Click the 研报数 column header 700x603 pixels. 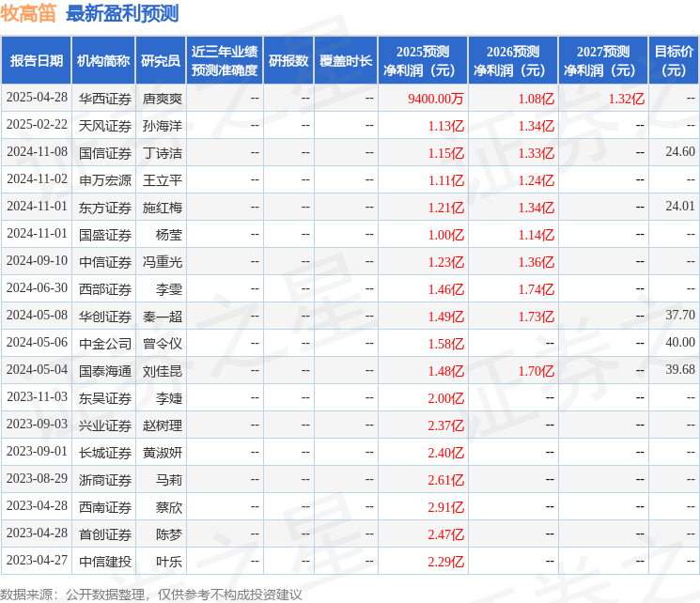pos(288,61)
